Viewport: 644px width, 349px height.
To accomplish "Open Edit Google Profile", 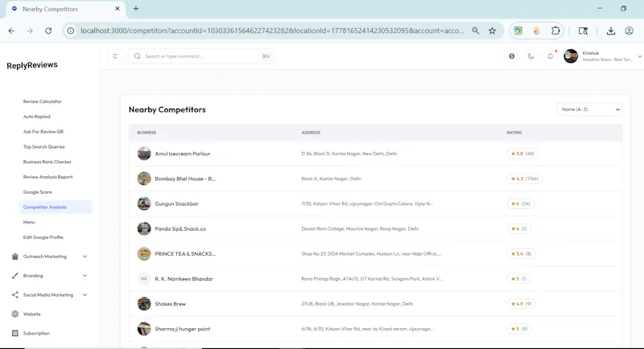I will pyautogui.click(x=43, y=237).
